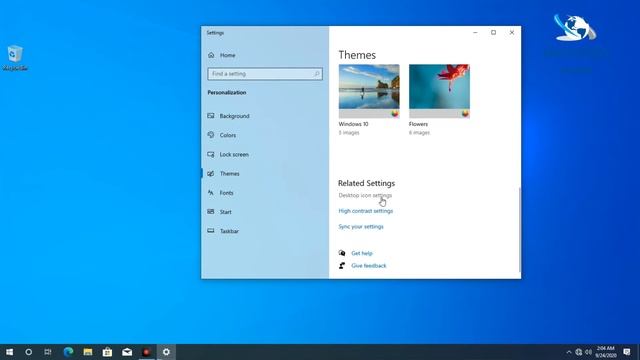
Task: Click the 'Personalization' heading text
Action: tap(227, 93)
